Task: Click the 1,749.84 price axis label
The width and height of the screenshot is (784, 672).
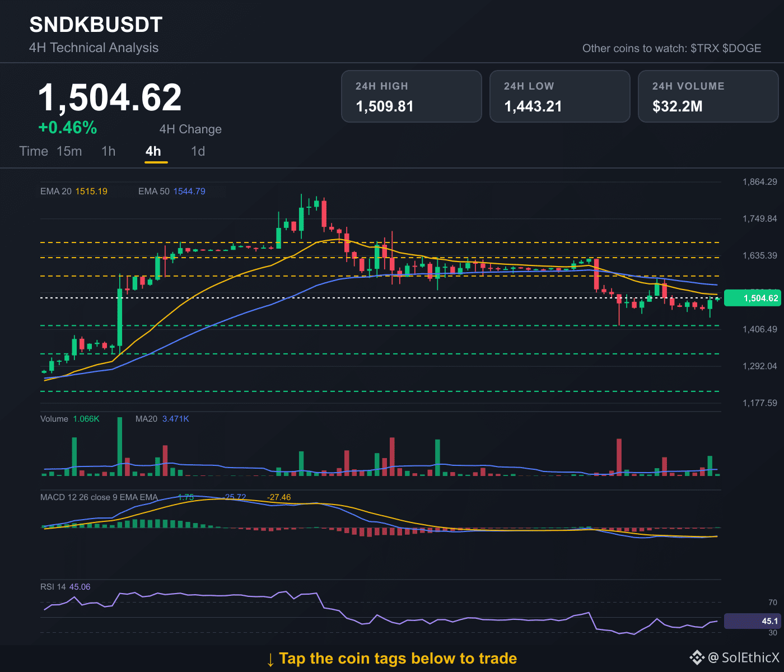Action: [760, 219]
